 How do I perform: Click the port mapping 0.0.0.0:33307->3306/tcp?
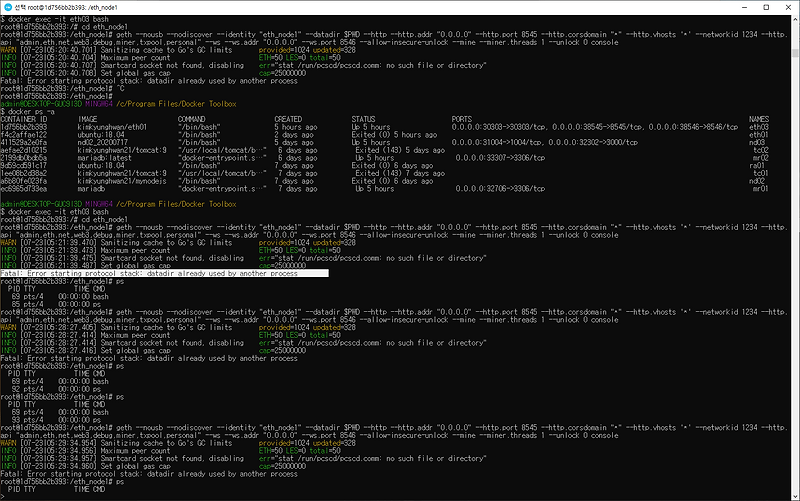(500, 158)
